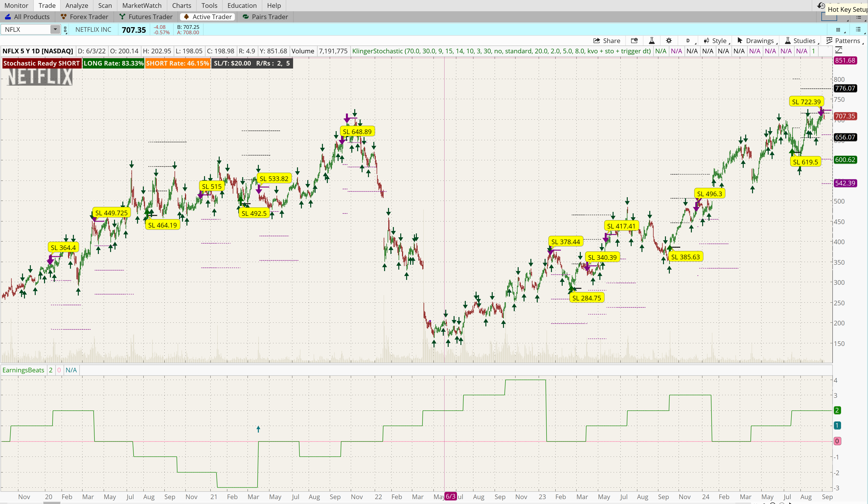Open the chart grid layout icon
868x504 pixels.
coord(838,30)
